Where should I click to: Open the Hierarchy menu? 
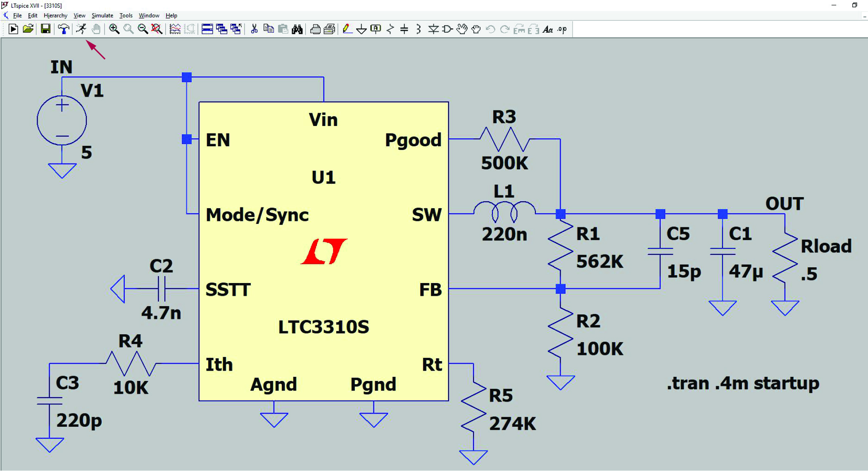click(55, 15)
